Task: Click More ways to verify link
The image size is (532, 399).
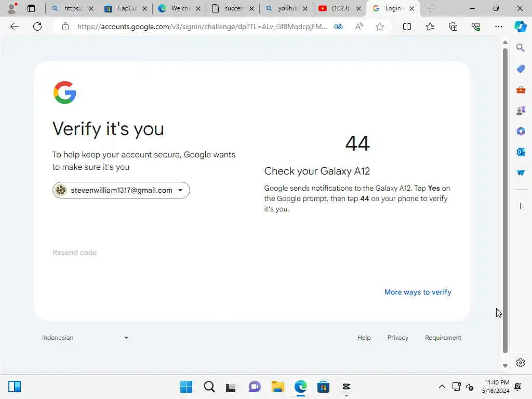Action: point(418,292)
